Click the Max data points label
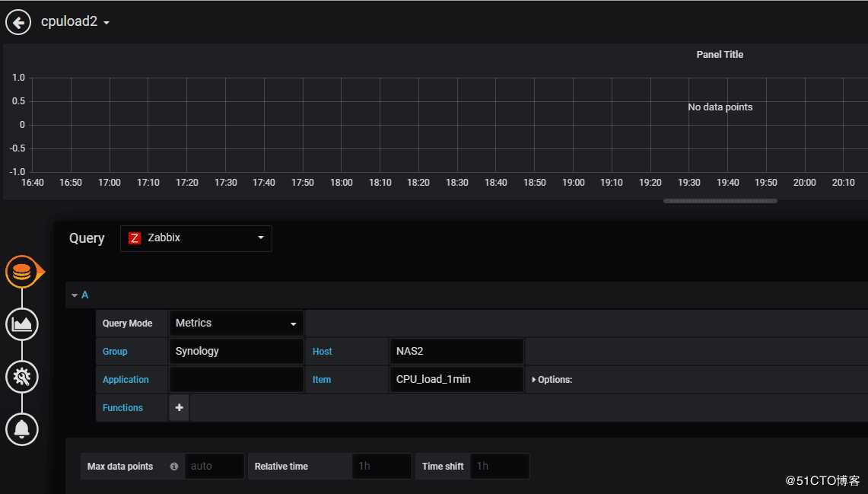Image resolution: width=868 pixels, height=494 pixels. coord(120,467)
